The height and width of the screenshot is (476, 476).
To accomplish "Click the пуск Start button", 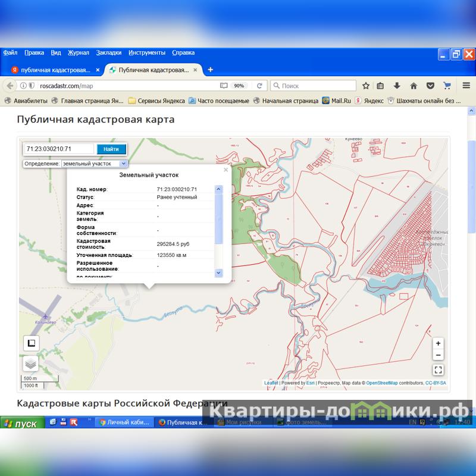I will (x=21, y=424).
